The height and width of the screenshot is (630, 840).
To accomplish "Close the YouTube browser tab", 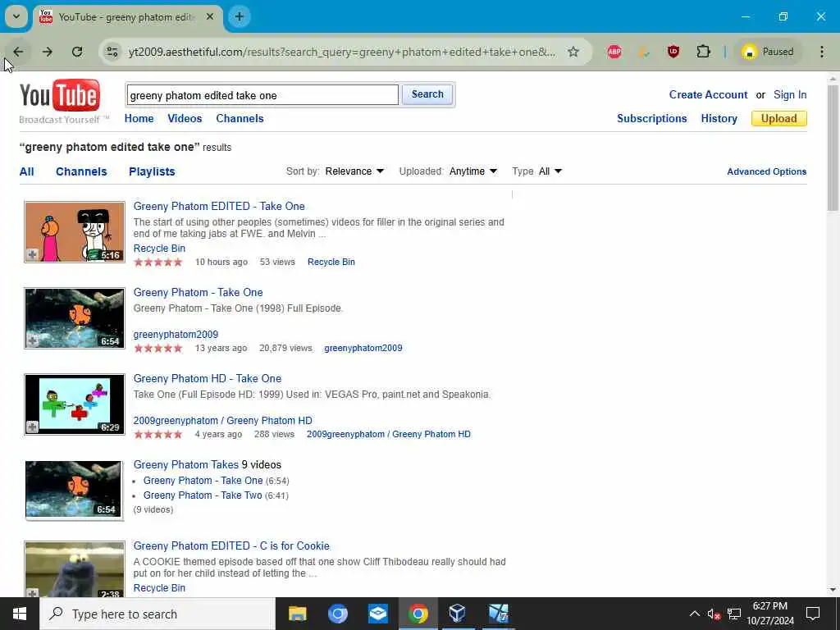I will [210, 16].
